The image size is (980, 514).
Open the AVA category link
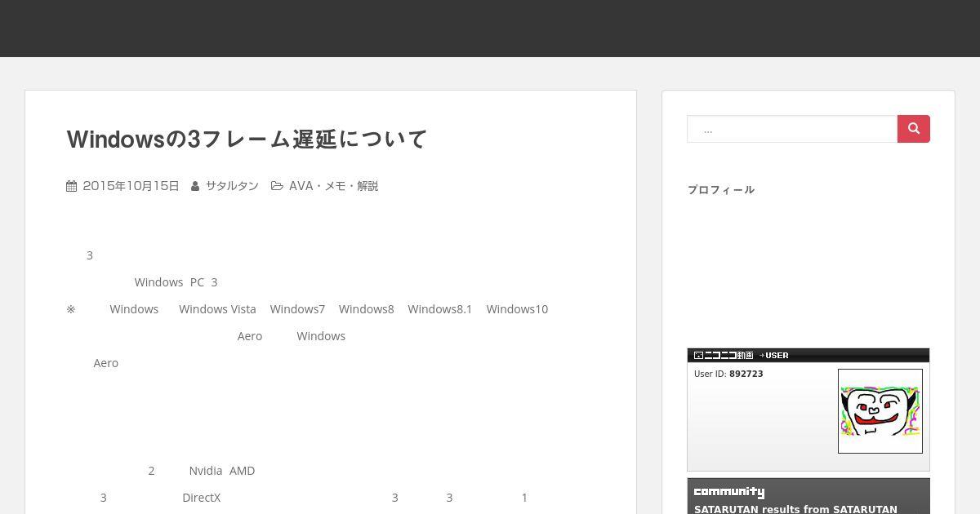point(301,186)
